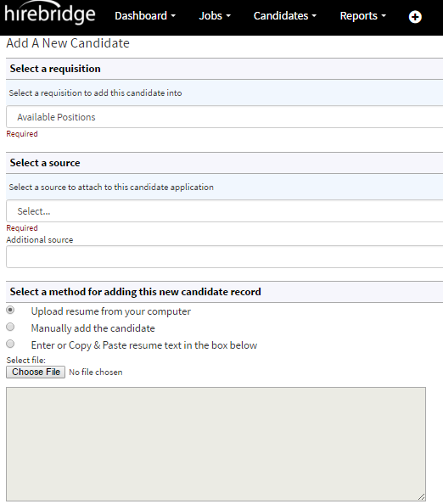Screen dimensions: 443x504
Task: Click the Dashboard caret arrow
Action: [173, 16]
